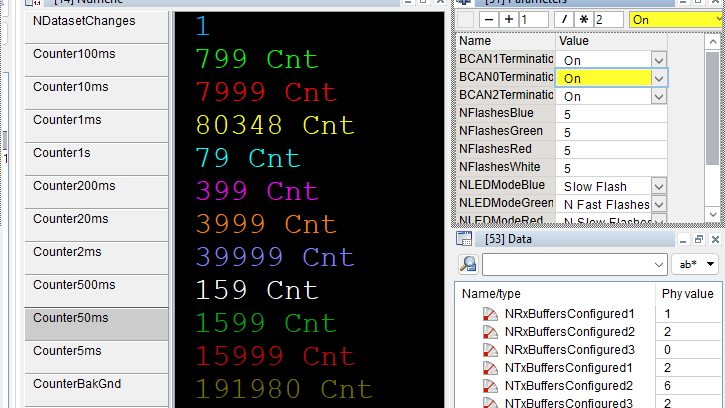Select the NDatasetChanges channel row

coord(96,27)
